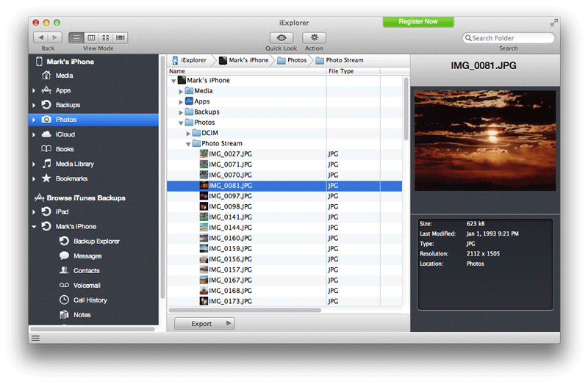Image resolution: width=588 pixels, height=384 pixels.
Task: Expand Apps in the left sidebar
Action: pos(34,90)
